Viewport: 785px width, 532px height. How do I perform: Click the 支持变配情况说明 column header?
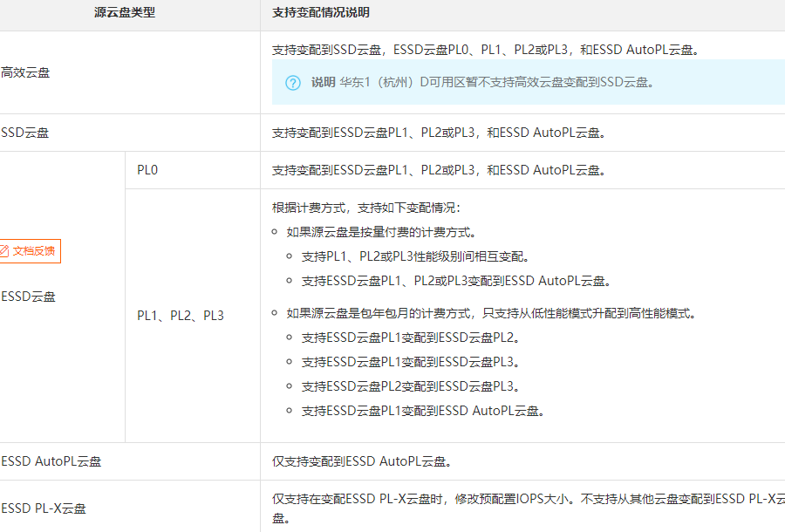320,14
